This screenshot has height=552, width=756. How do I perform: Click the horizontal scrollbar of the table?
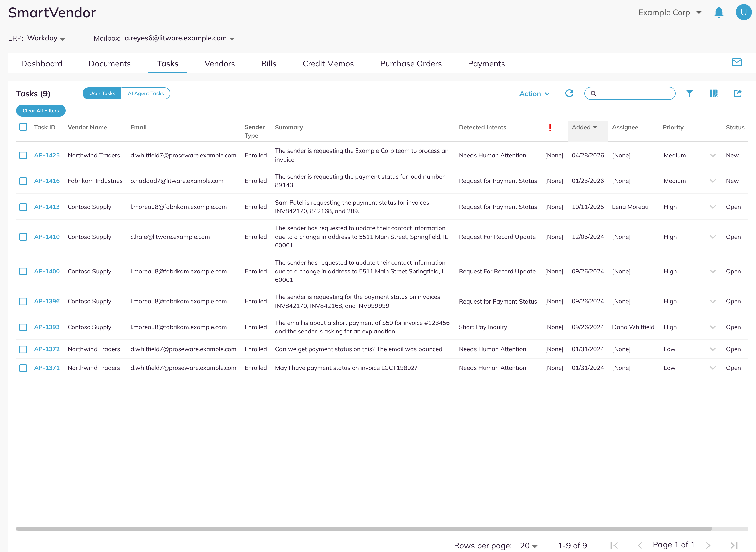click(364, 529)
